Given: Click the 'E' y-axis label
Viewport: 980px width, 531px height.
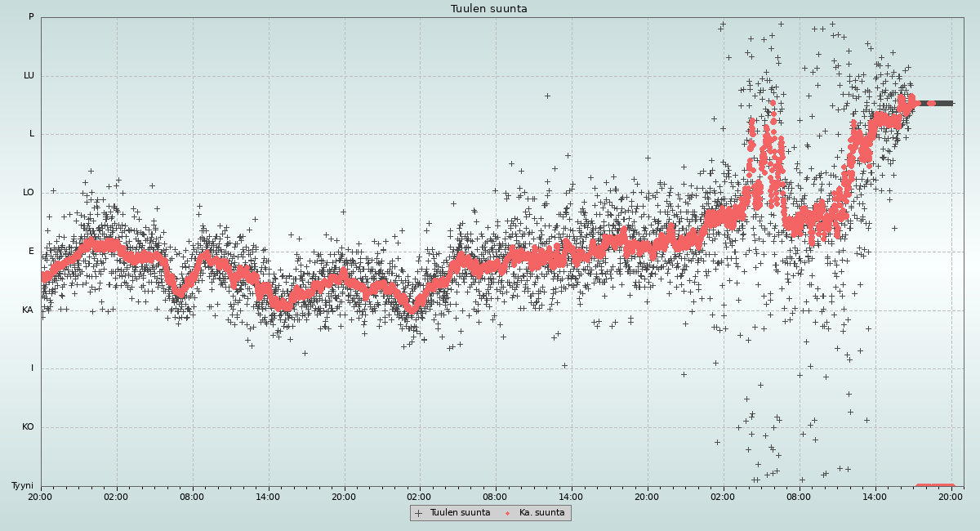Looking at the screenshot, I should point(32,252).
